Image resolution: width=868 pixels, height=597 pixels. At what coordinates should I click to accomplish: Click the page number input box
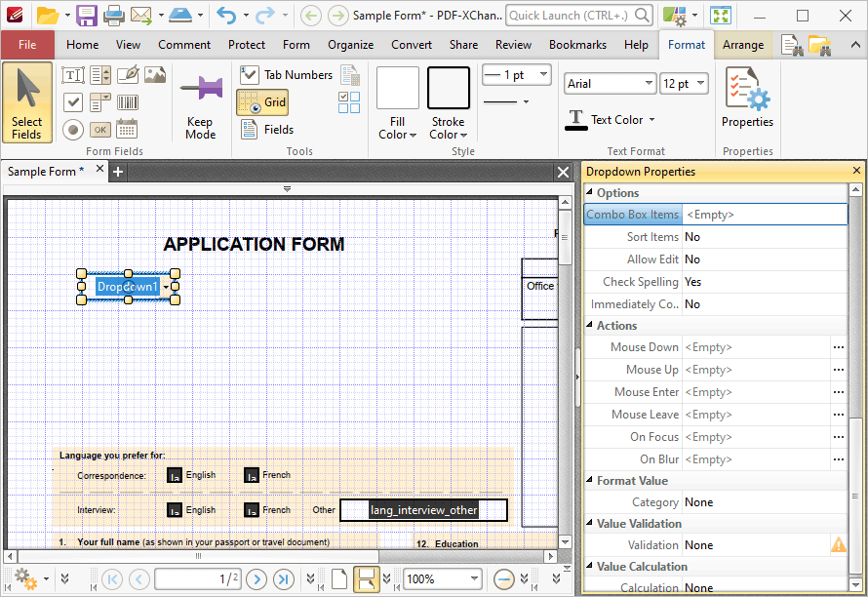click(198, 579)
